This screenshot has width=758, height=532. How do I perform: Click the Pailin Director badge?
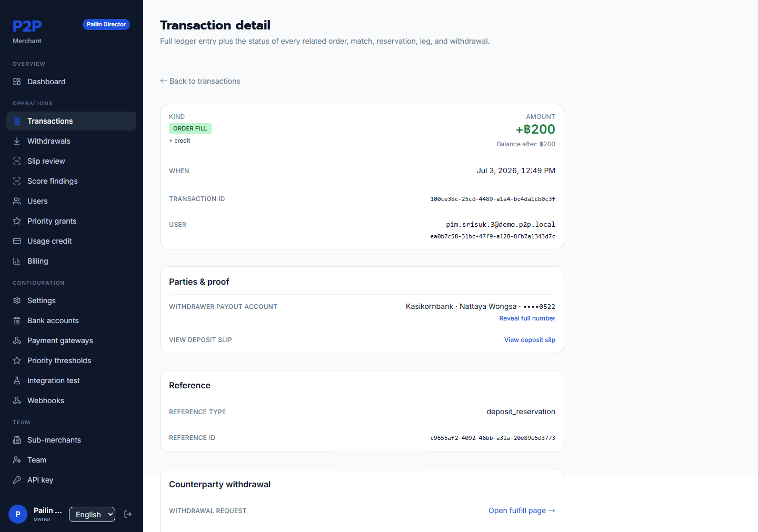coord(106,24)
